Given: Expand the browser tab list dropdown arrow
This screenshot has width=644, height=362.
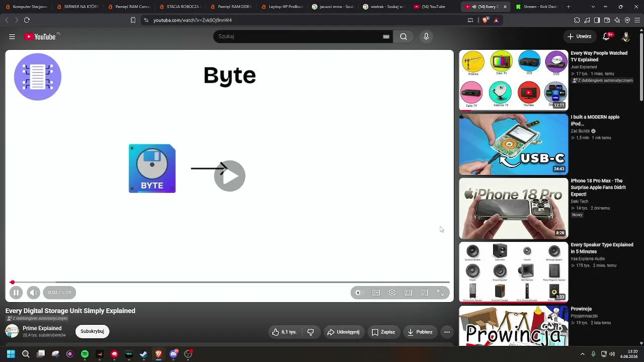Looking at the screenshot, I should pos(593,7).
